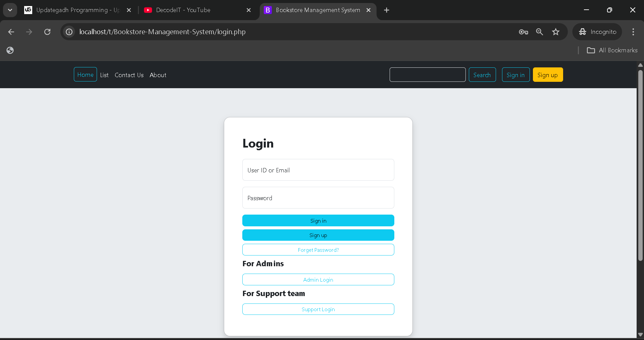Open the Chrome three-dot menu
The width and height of the screenshot is (644, 340).
pos(633,32)
